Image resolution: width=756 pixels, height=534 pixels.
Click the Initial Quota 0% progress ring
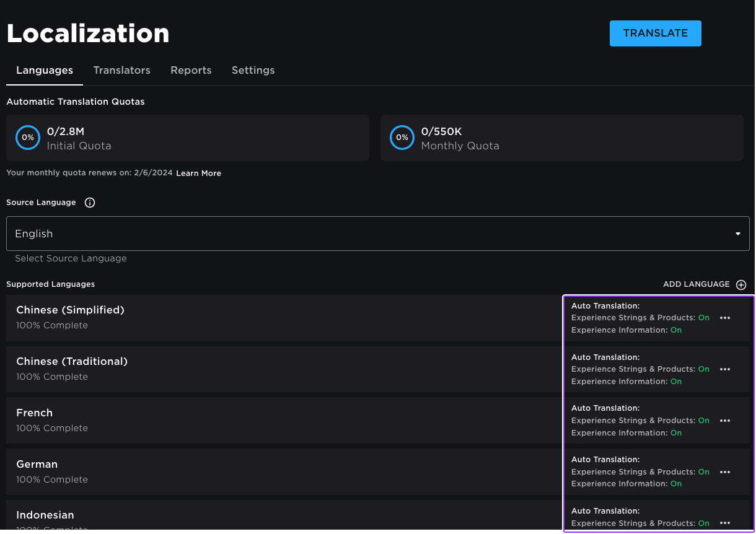pos(28,138)
